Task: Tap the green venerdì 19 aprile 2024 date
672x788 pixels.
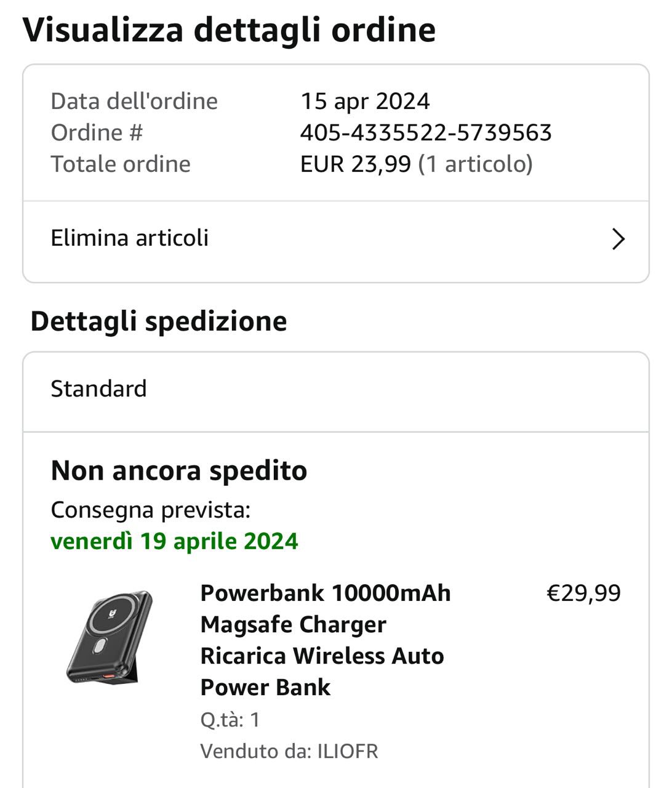Action: 174,541
